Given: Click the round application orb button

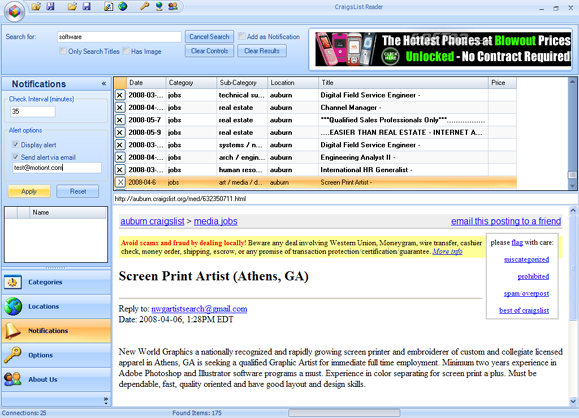Looking at the screenshot, I should (14, 11).
